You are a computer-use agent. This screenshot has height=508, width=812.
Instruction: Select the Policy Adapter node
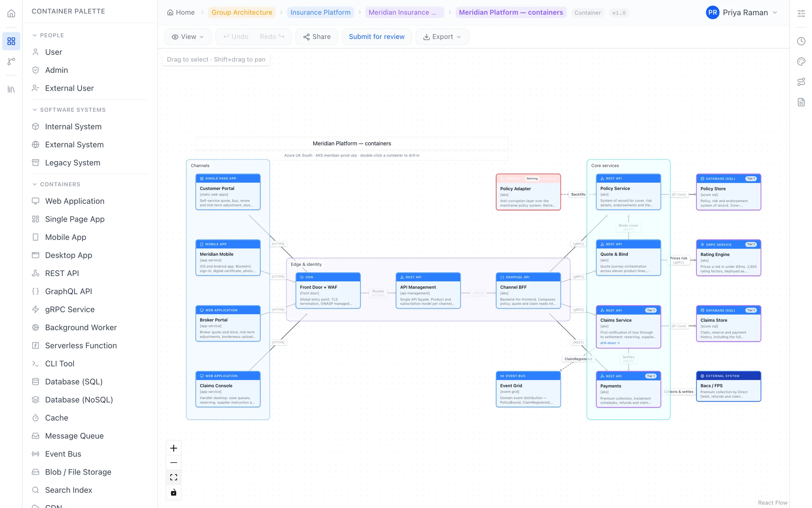pyautogui.click(x=528, y=192)
